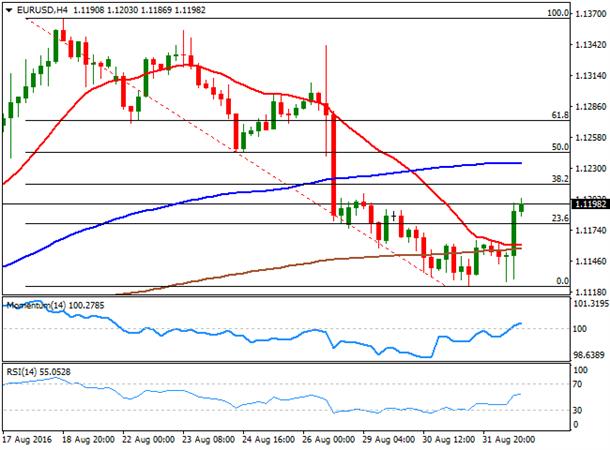
Task: Click the current price label 1.11982
Action: (x=591, y=204)
